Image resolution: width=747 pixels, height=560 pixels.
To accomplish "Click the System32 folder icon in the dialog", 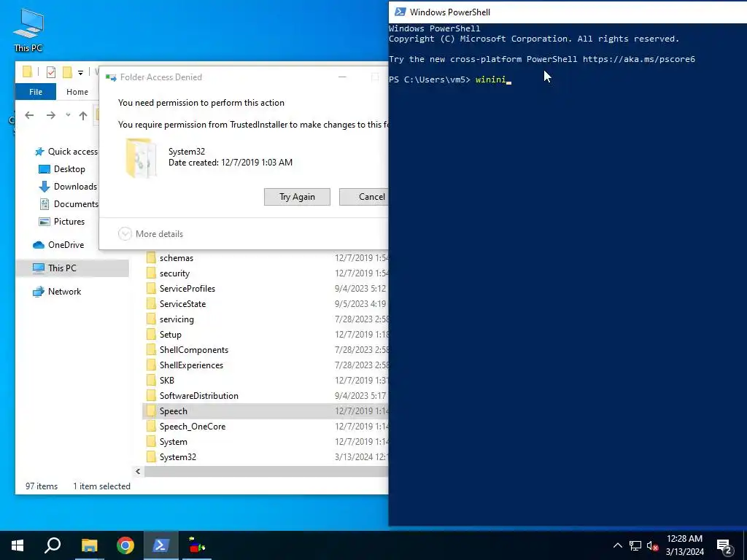I will pyautogui.click(x=141, y=157).
